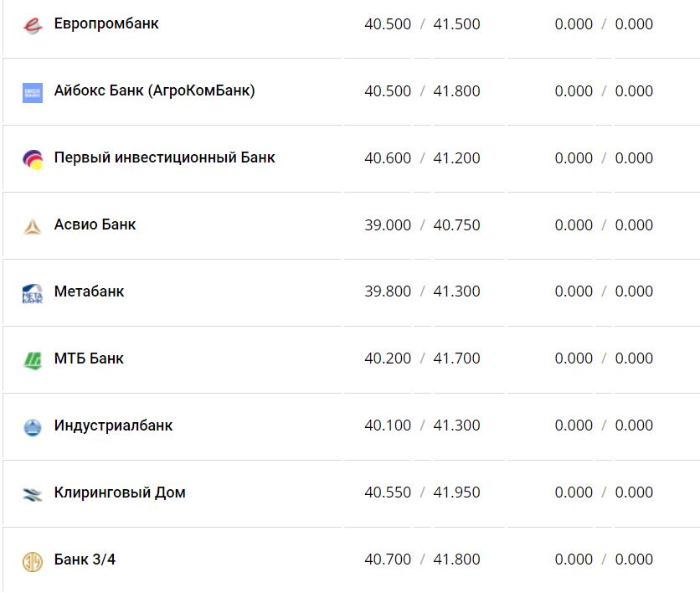Go to the МТБ Банк entry
This screenshot has width=700, height=593.
[89, 358]
